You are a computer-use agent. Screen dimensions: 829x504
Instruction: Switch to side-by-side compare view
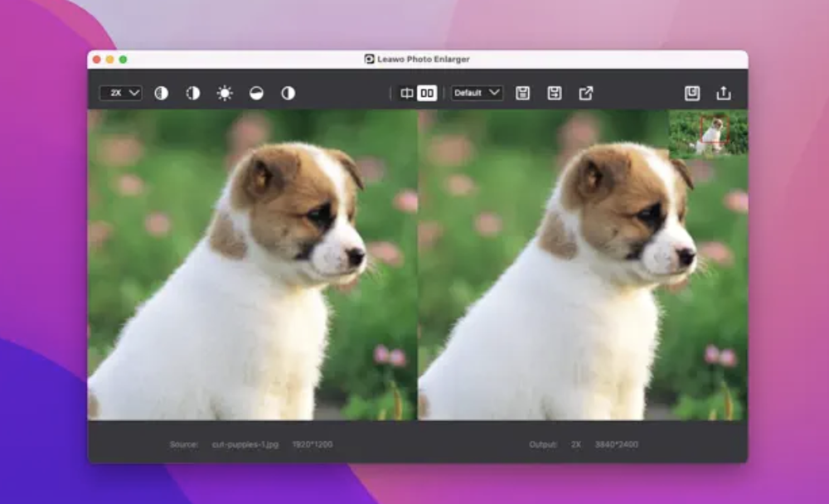(427, 94)
